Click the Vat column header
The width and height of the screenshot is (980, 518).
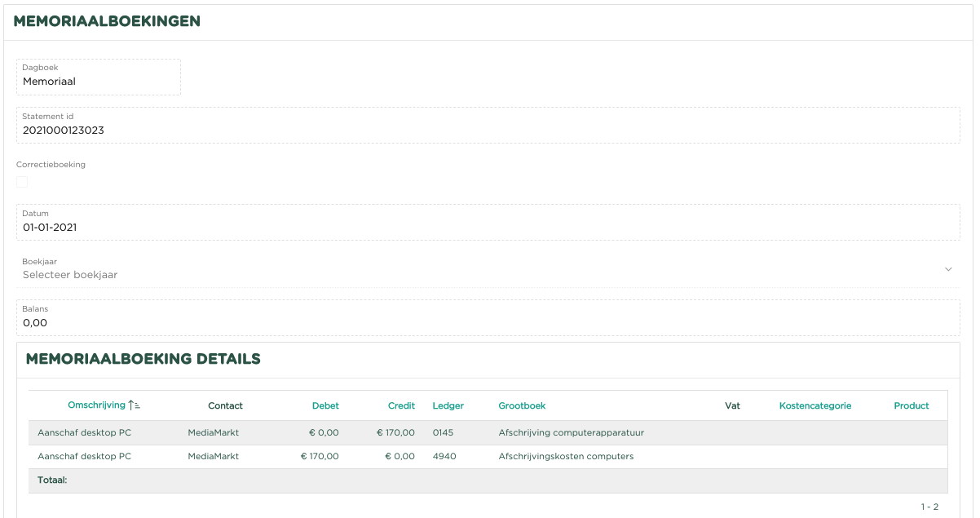[732, 406]
